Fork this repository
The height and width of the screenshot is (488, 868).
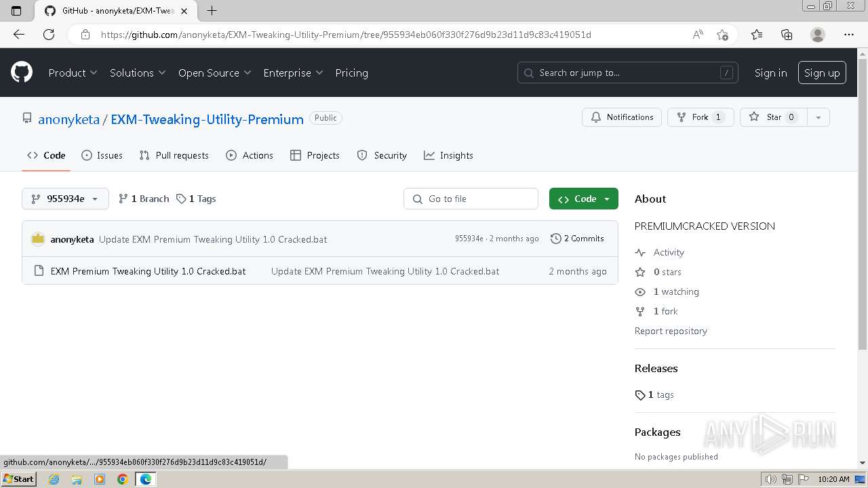(700, 117)
